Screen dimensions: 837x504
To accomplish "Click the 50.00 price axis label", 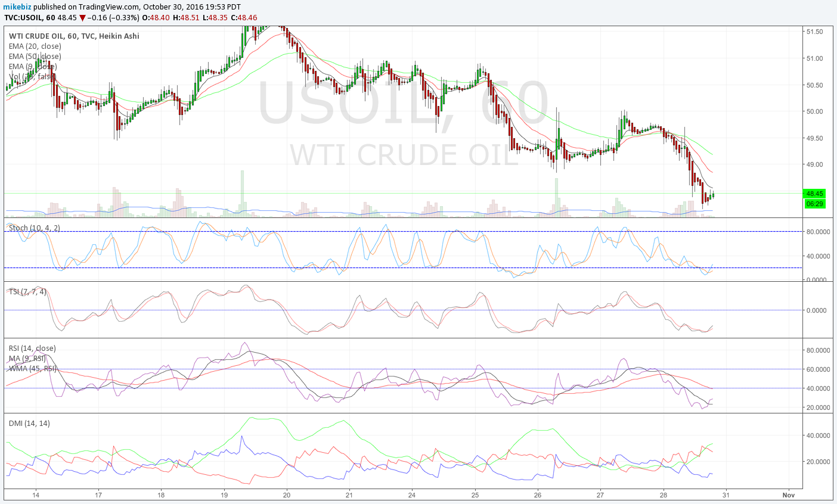I will pyautogui.click(x=814, y=111).
